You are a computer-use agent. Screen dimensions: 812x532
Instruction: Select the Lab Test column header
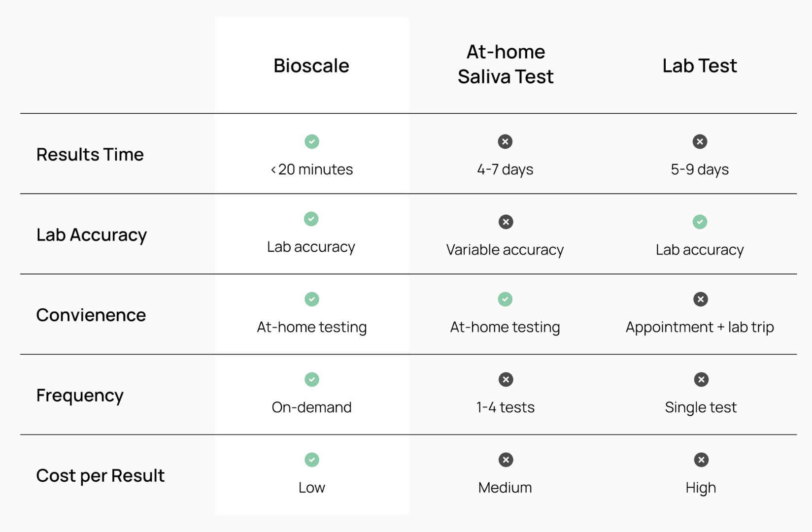click(x=700, y=66)
